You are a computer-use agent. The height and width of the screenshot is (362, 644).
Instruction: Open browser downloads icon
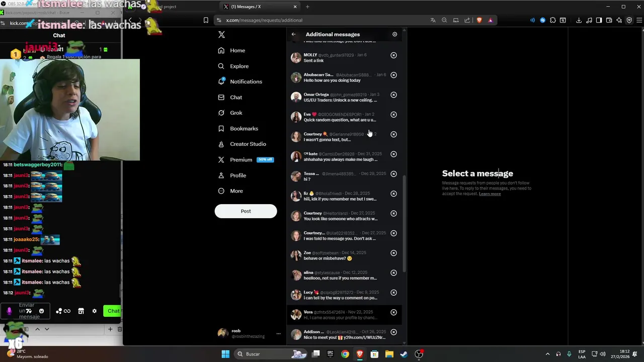click(579, 20)
